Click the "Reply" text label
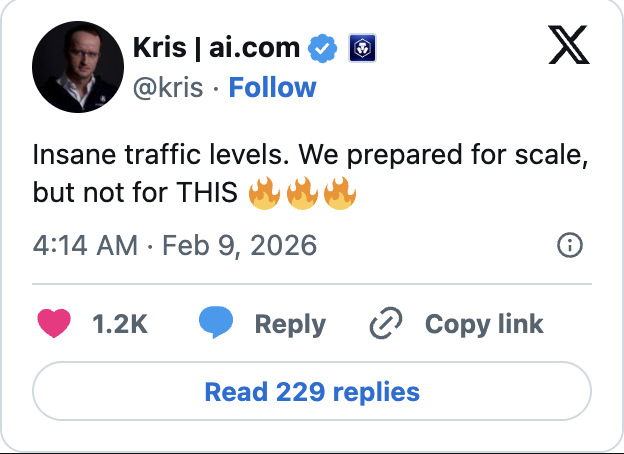Image resolution: width=624 pixels, height=454 pixels. coord(290,324)
